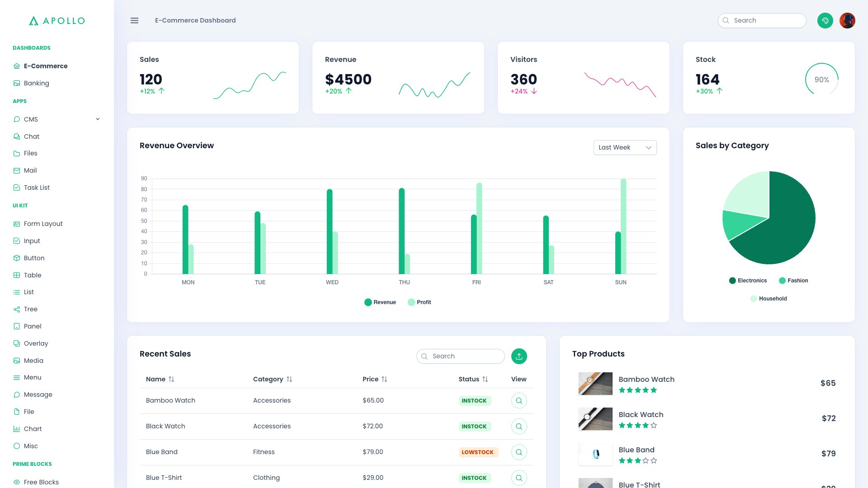
Task: Click the search field above Recent Sales
Action: coord(460,356)
